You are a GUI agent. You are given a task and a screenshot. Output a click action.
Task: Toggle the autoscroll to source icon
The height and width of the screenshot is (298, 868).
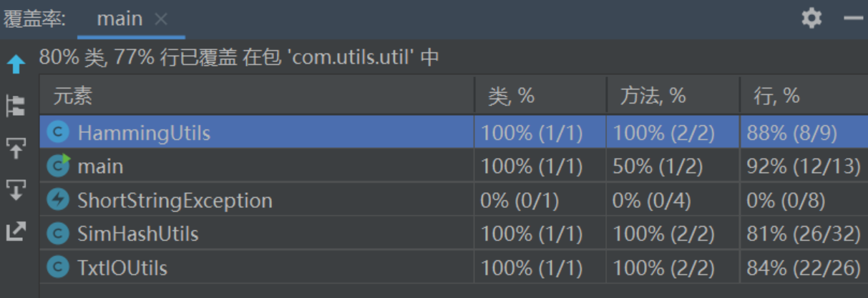[16, 148]
